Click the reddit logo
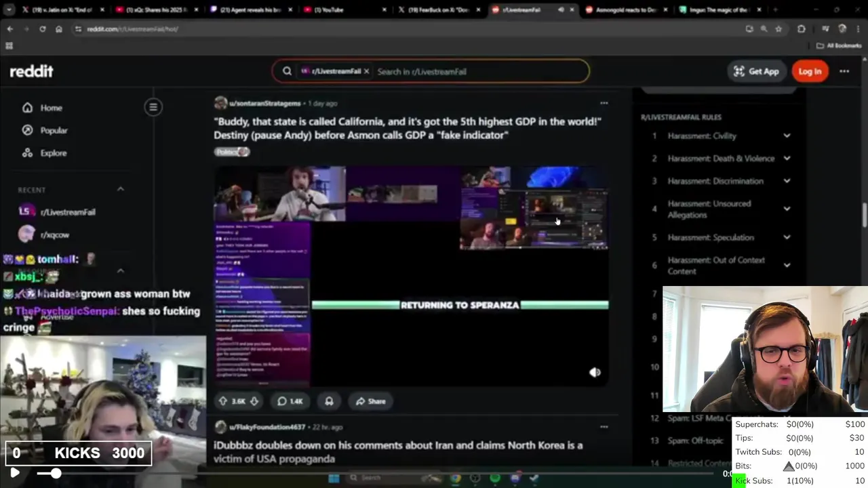This screenshot has width=868, height=488. coord(31,71)
